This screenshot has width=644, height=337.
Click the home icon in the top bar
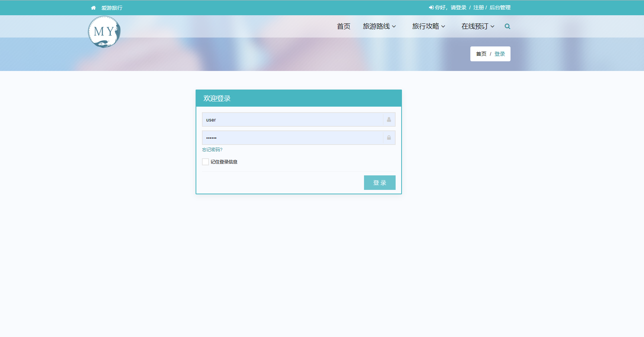pos(93,7)
